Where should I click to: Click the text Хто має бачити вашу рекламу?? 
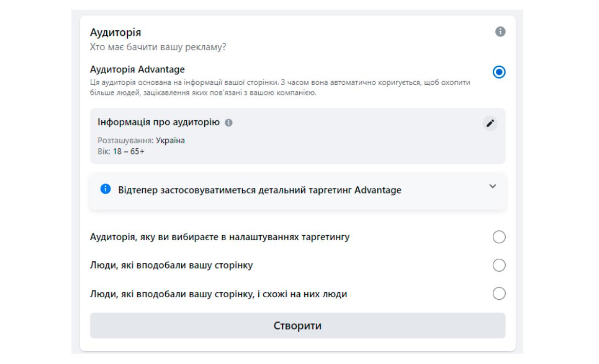point(158,47)
